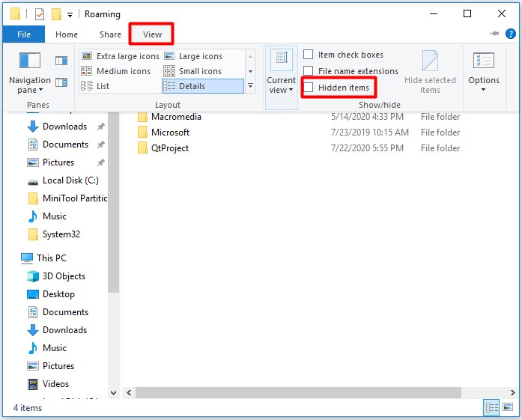Viewport: 522px width, 420px height.
Task: Select Small icons layout
Action: tap(192, 71)
